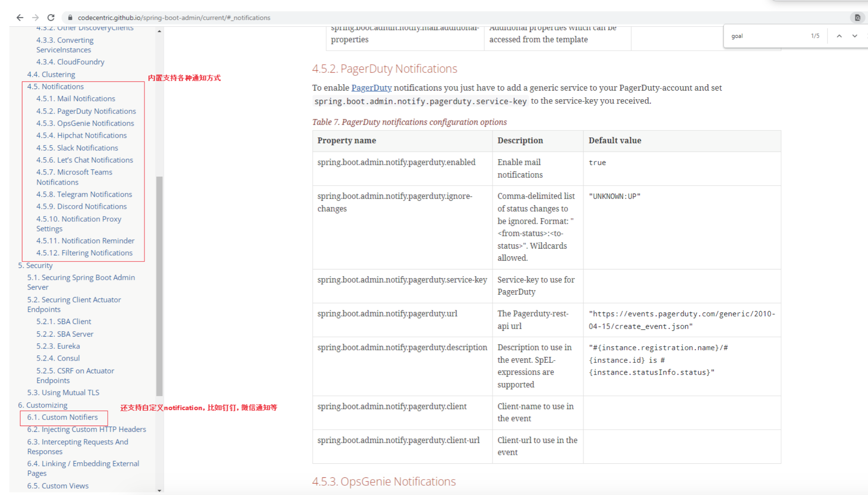Open the PagerDuty hyperlink in the paragraph
Viewport: 868px width, 495px height.
pos(371,88)
